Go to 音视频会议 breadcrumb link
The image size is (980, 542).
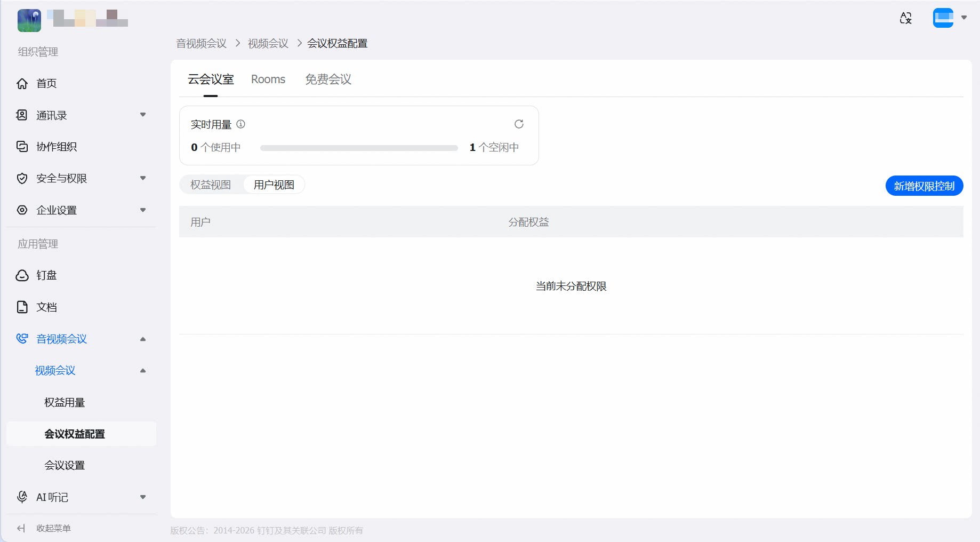(x=202, y=43)
